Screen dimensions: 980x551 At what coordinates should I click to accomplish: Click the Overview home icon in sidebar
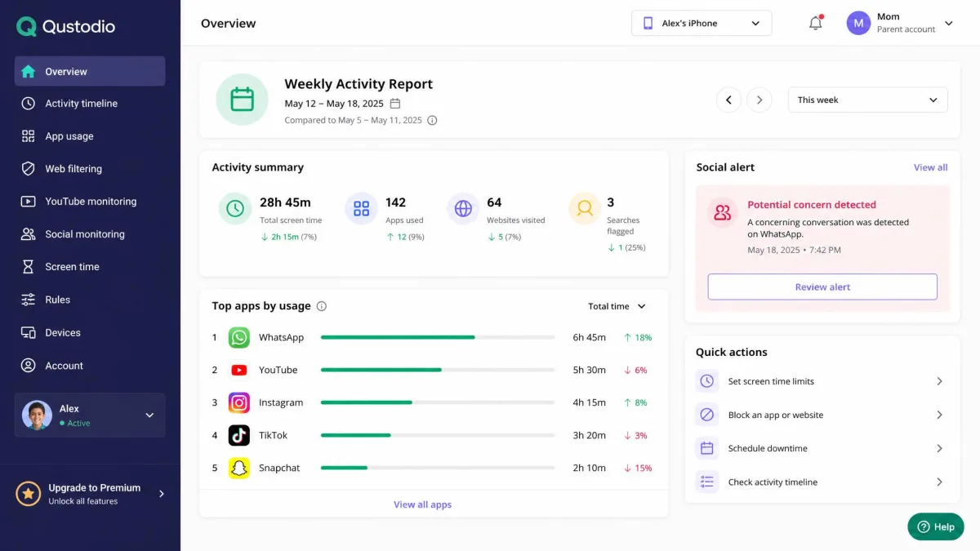tap(28, 71)
